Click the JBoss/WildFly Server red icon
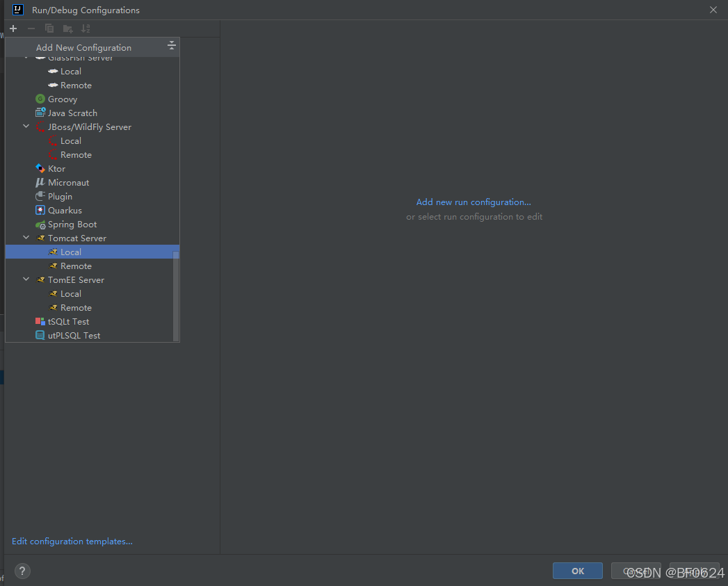Image resolution: width=728 pixels, height=586 pixels. (40, 127)
